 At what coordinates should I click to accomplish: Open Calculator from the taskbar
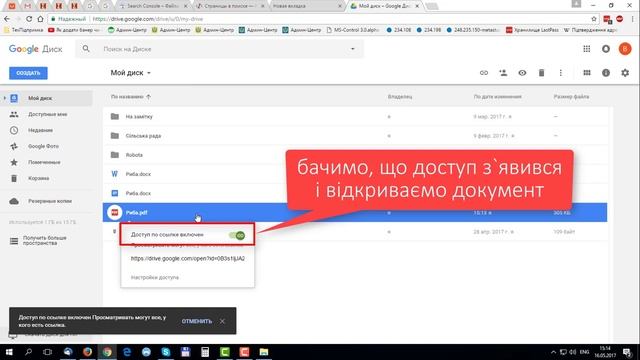tap(205, 352)
